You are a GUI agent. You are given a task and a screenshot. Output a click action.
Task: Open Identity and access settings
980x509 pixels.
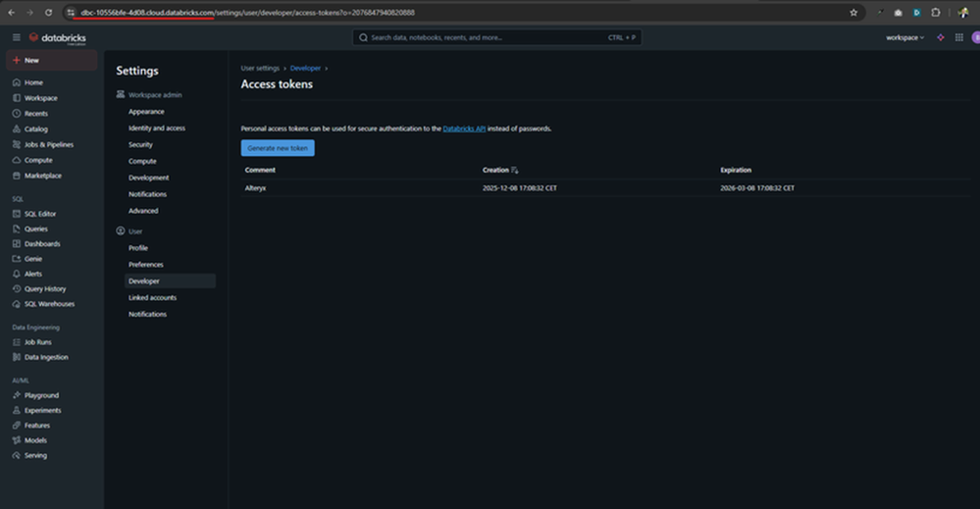(x=157, y=128)
